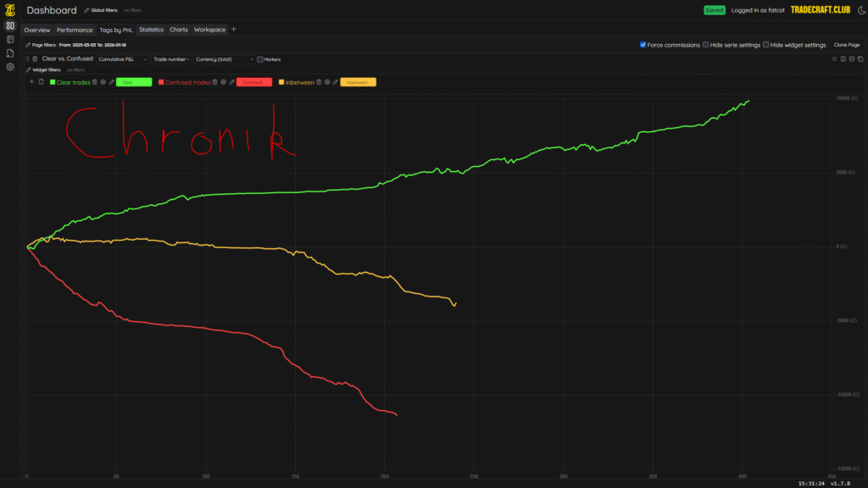Check the Markers checkbox
868x488 pixels.
[260, 59]
